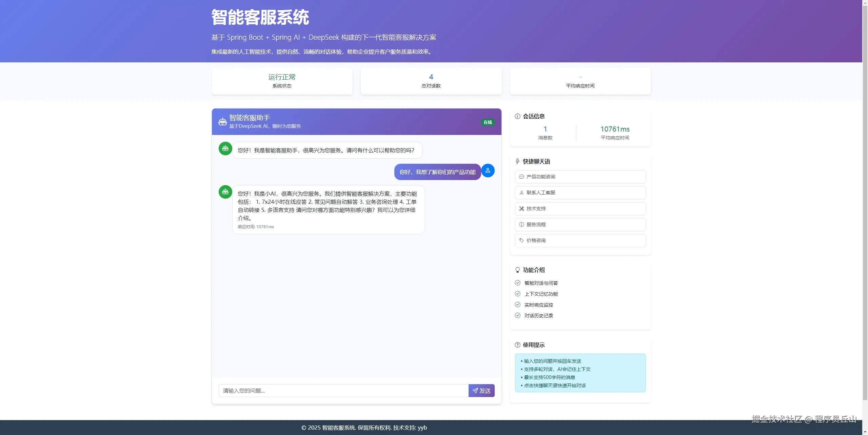Toggle the checkmark beside 智能对话与问答
This screenshot has height=435, width=868.
[518, 283]
